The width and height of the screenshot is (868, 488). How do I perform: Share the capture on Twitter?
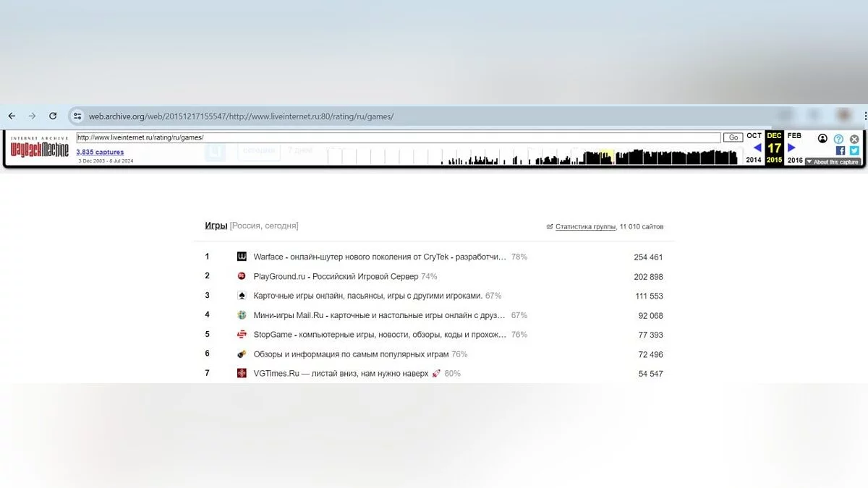click(854, 150)
